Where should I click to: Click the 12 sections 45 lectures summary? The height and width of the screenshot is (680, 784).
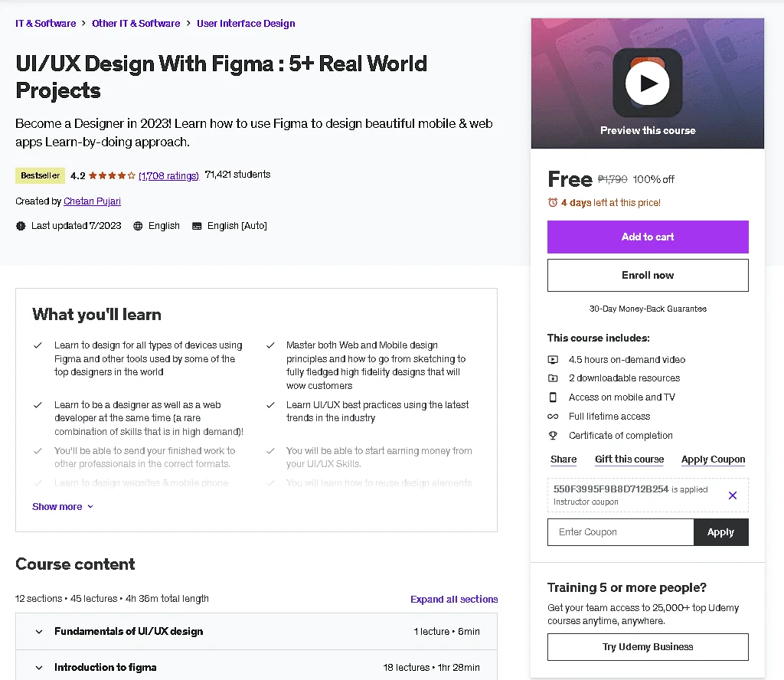[x=112, y=599]
